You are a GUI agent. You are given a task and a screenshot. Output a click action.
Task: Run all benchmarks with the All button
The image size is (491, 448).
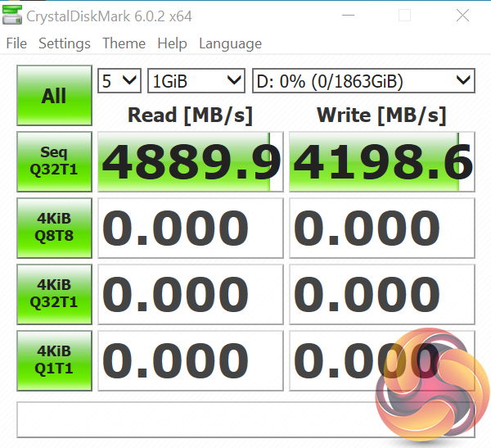(x=55, y=95)
